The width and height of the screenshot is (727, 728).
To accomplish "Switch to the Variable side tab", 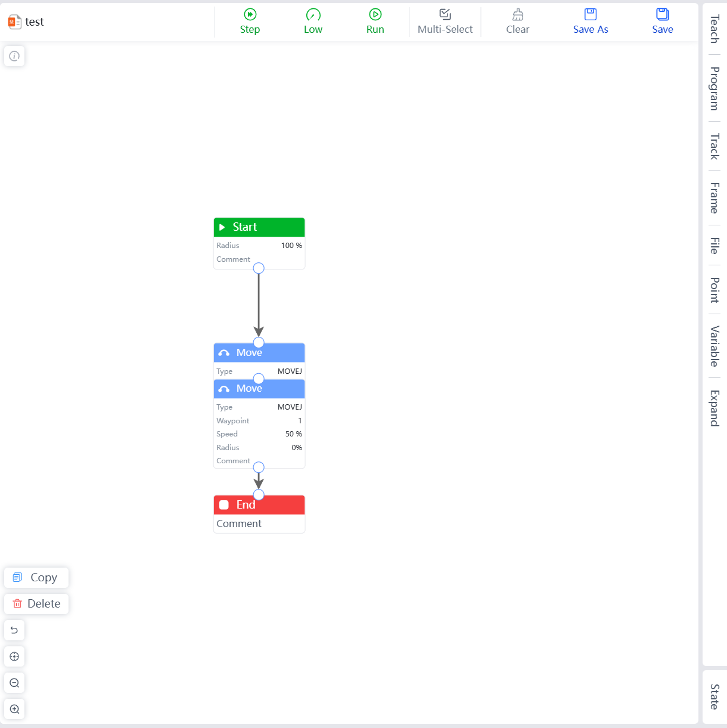I will [714, 346].
